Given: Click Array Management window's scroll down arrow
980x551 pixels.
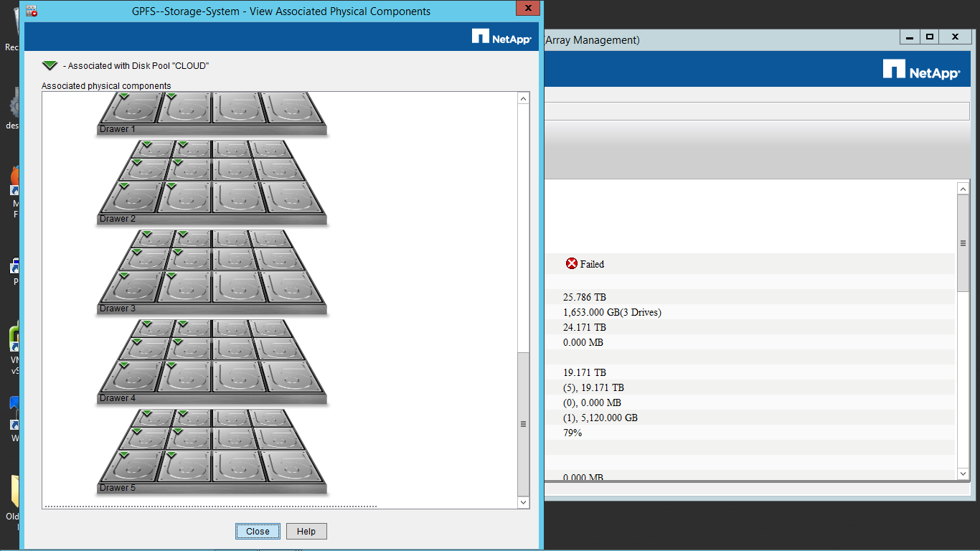Looking at the screenshot, I should [x=963, y=474].
